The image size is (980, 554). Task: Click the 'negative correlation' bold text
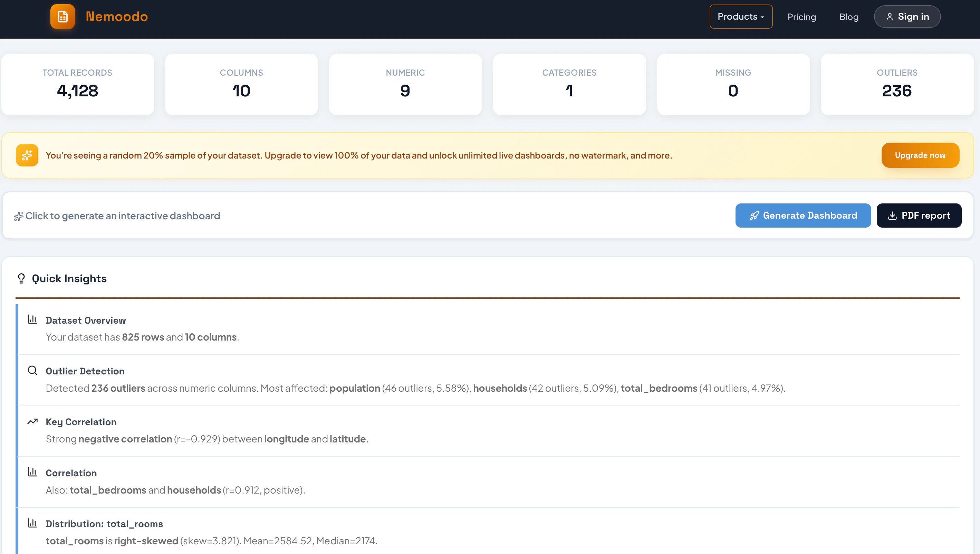(x=125, y=439)
